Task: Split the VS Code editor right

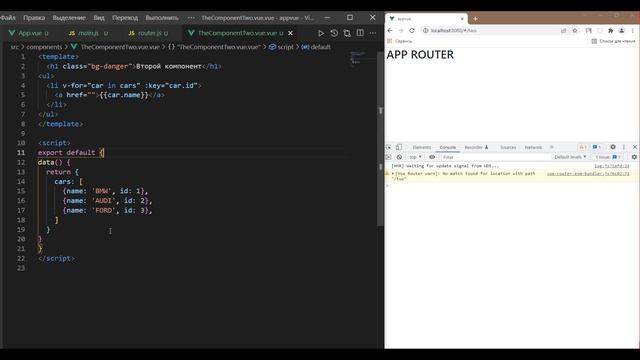Action: [x=360, y=33]
